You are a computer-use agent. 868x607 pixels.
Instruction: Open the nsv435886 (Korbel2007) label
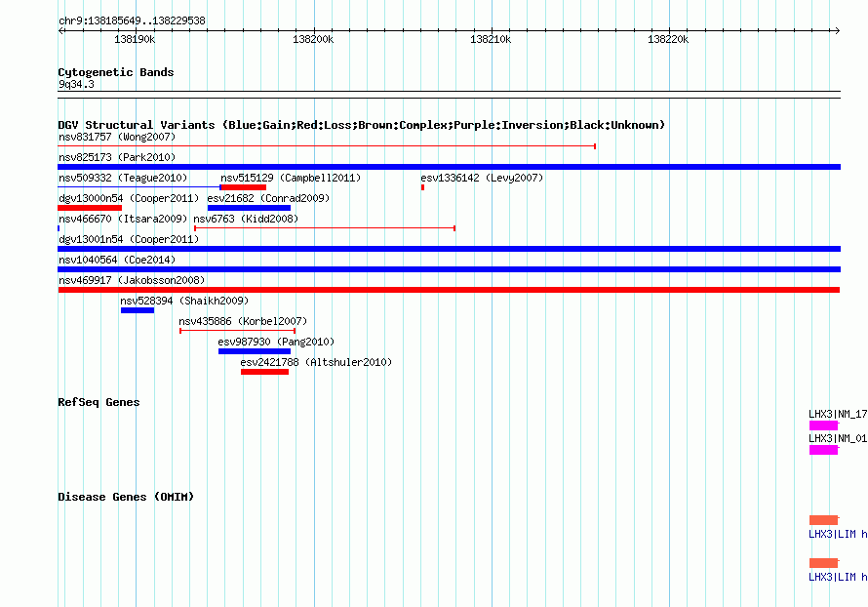tap(243, 321)
